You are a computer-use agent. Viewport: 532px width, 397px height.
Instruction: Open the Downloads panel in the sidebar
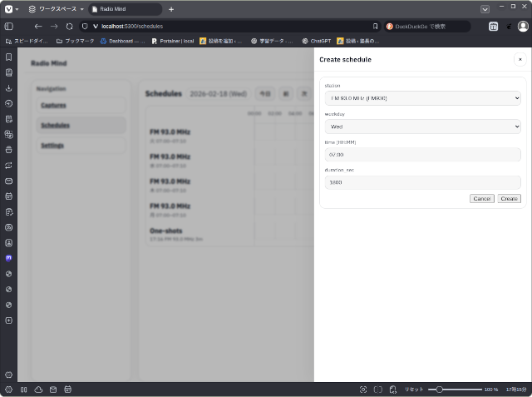[x=8, y=88]
